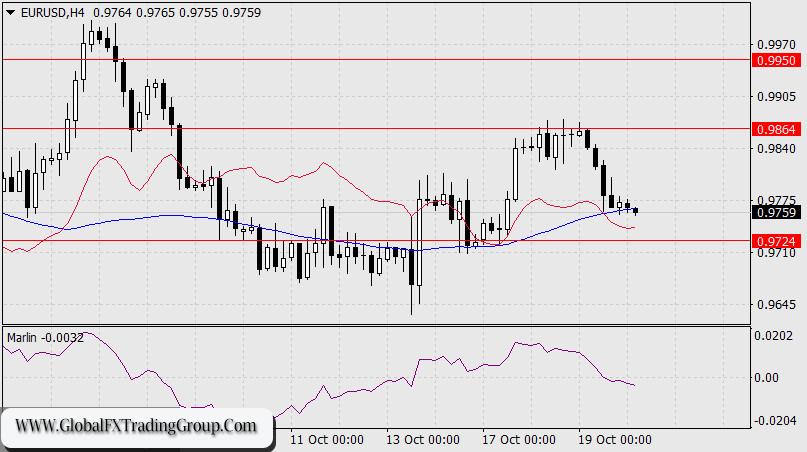807x452 pixels.
Task: Click the 13 Oct 00:00 date label
Action: tap(423, 440)
